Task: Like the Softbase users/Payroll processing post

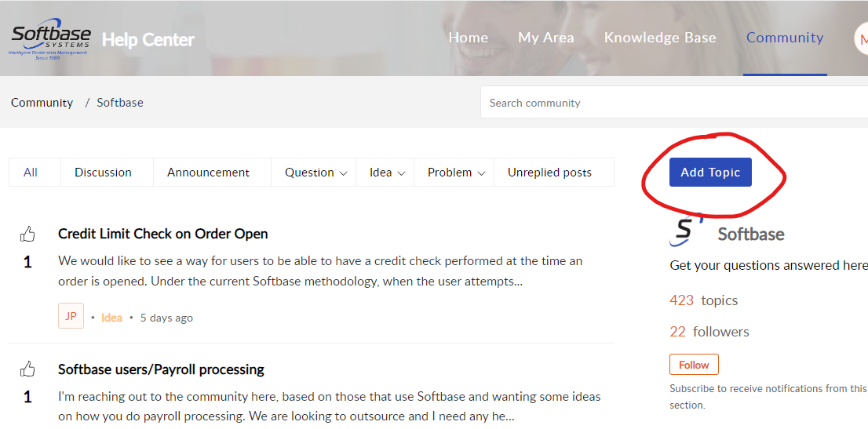Action: click(27, 369)
